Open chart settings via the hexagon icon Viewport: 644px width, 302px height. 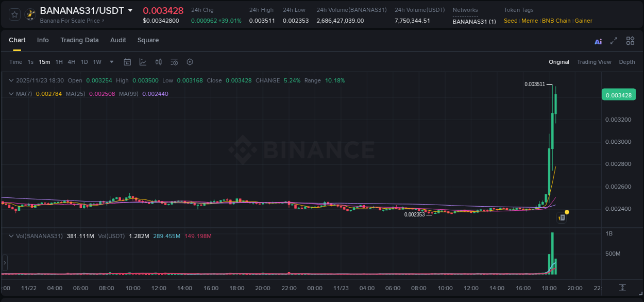point(190,62)
